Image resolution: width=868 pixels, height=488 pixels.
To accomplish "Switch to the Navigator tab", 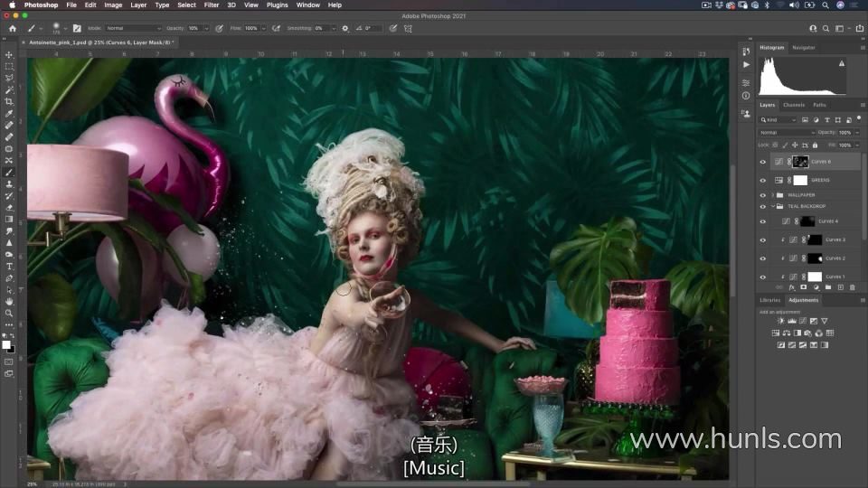I will tap(803, 47).
